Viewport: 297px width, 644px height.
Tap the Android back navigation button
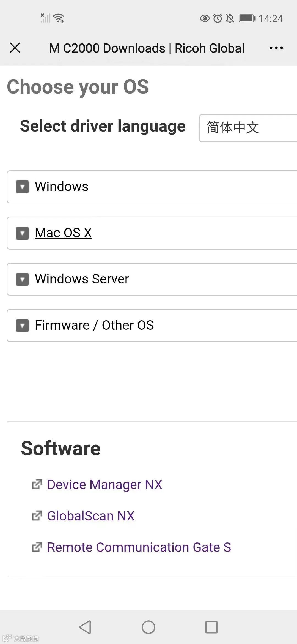(85, 627)
